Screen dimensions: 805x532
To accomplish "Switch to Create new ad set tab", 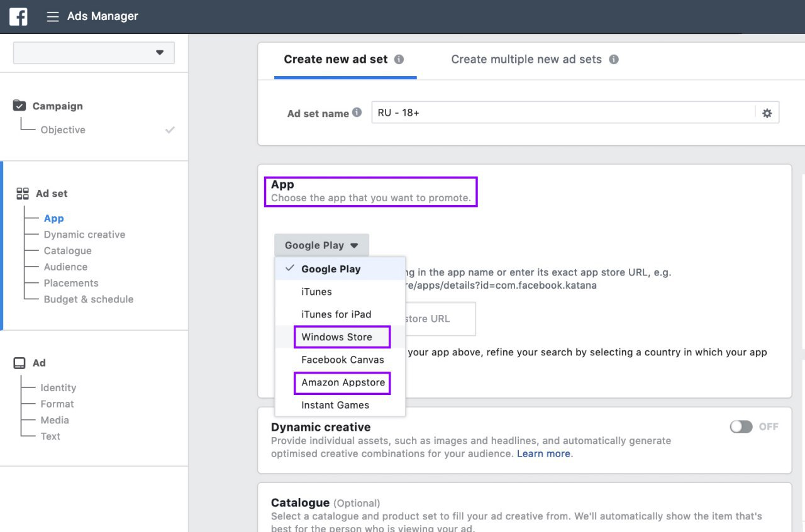I will click(345, 60).
